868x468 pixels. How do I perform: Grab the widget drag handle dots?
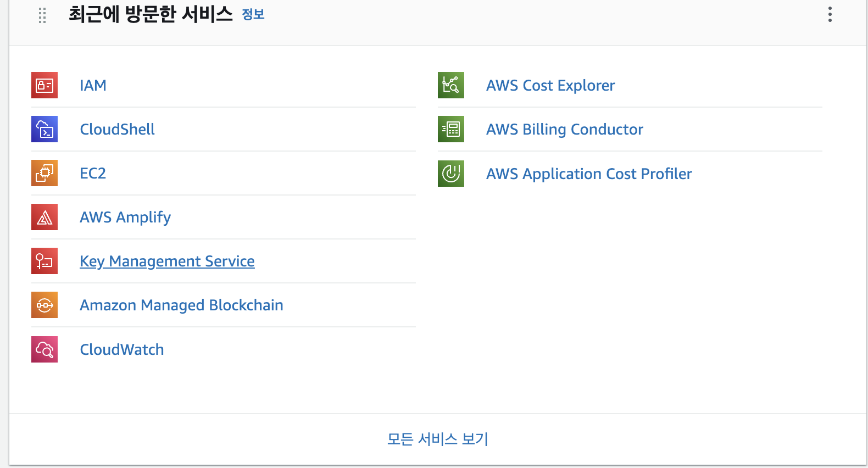pos(42,15)
